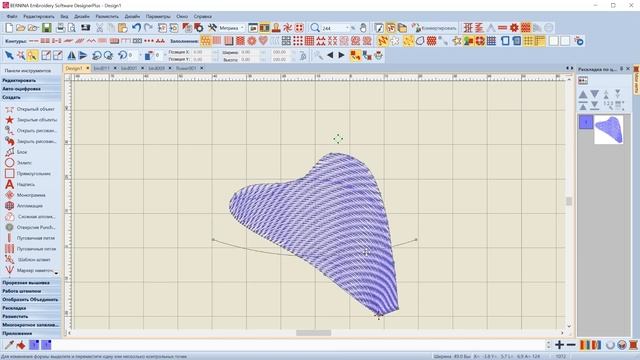The height and width of the screenshot is (360, 640).
Task: Save the design with green floppy icon
Action: [47, 28]
